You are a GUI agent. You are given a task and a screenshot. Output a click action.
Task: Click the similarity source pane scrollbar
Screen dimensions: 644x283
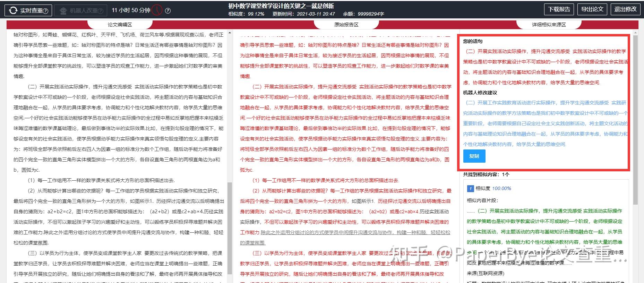635,120
